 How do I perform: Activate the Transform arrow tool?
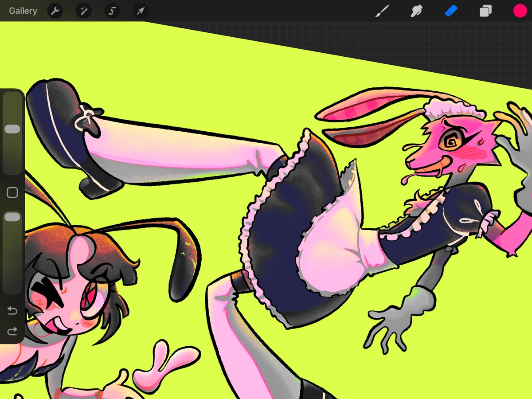click(x=140, y=11)
